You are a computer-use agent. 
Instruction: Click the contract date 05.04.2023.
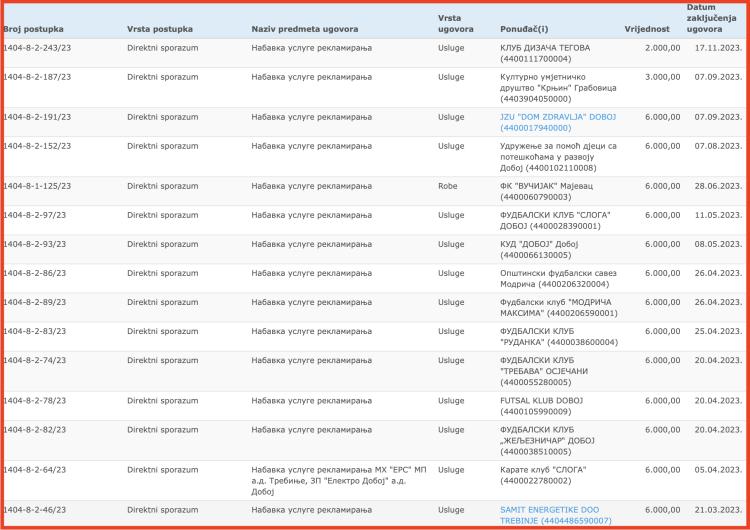click(x=718, y=470)
